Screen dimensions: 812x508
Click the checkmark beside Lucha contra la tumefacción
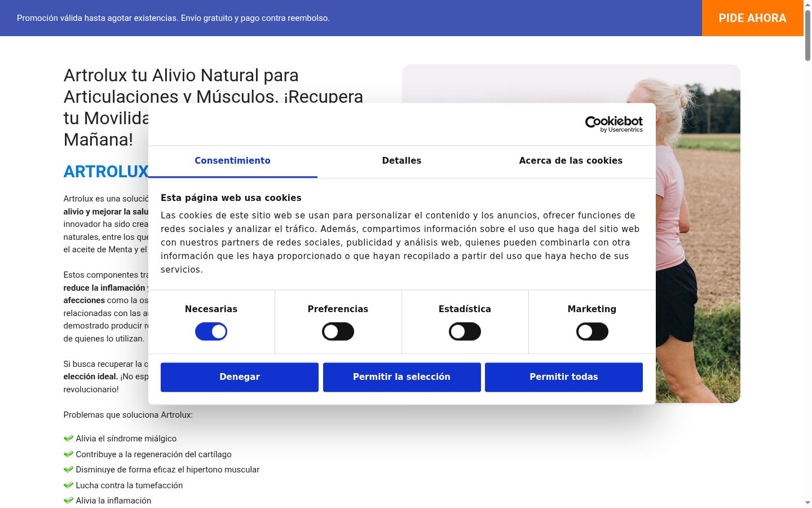click(68, 485)
